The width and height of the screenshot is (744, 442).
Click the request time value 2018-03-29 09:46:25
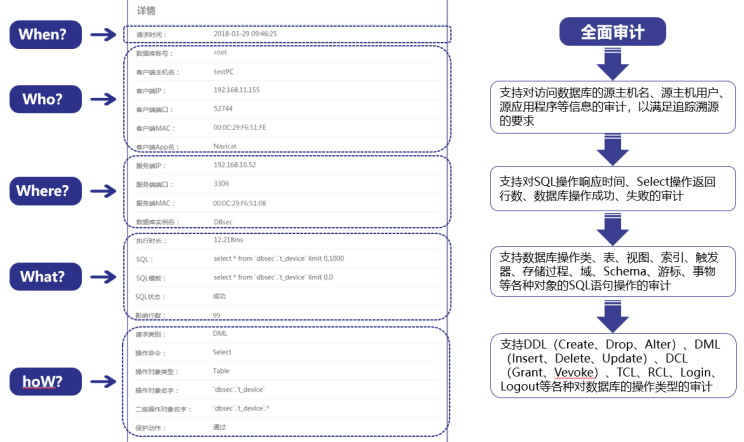(245, 34)
